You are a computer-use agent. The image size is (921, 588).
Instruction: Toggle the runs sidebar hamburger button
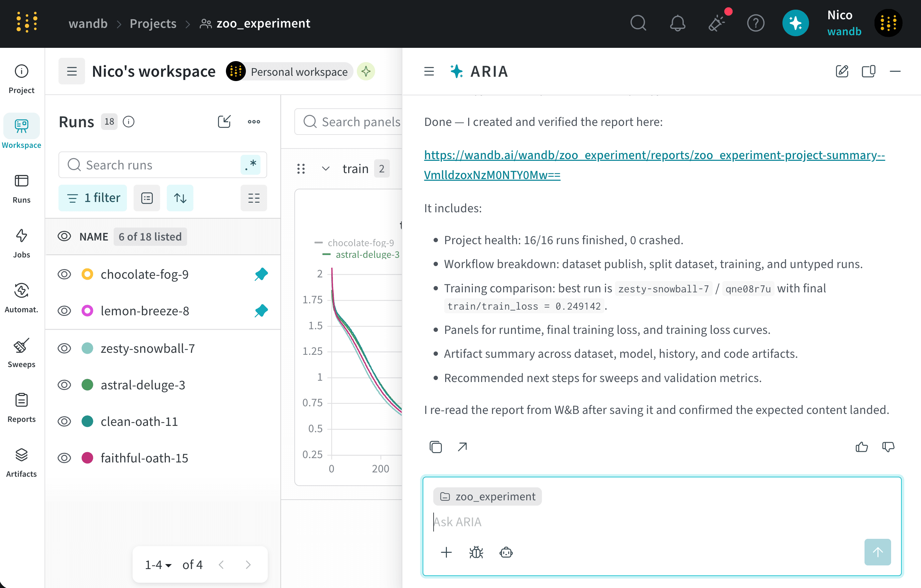click(72, 71)
